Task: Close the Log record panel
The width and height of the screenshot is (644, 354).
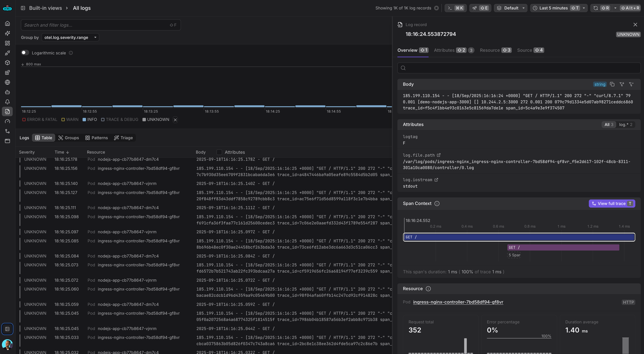Action: (635, 25)
